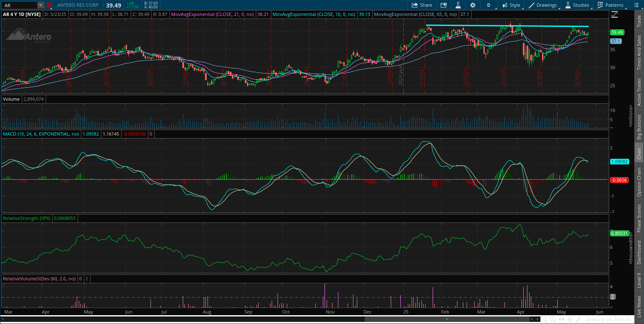This screenshot has height=324, width=644.
Task: Click the zoom in magnifier icon
Action: pos(553,319)
